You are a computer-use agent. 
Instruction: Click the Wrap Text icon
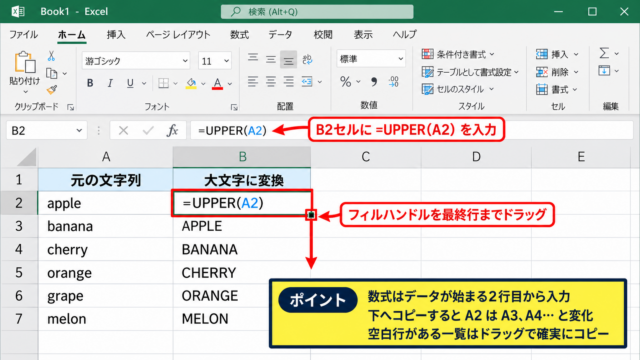(307, 60)
